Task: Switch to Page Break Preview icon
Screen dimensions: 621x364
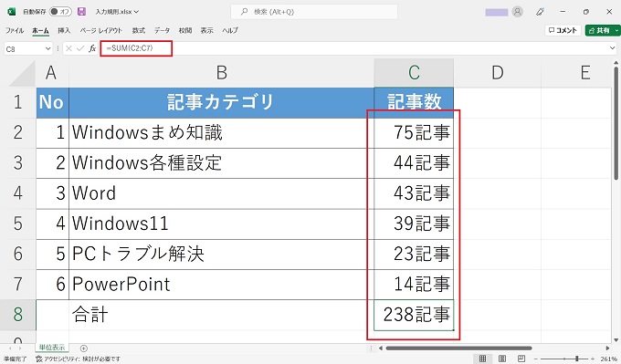Action: [x=521, y=359]
